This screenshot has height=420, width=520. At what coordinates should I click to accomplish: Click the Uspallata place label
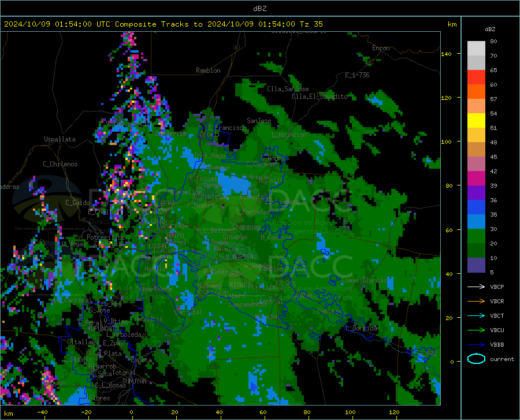pyautogui.click(x=60, y=139)
